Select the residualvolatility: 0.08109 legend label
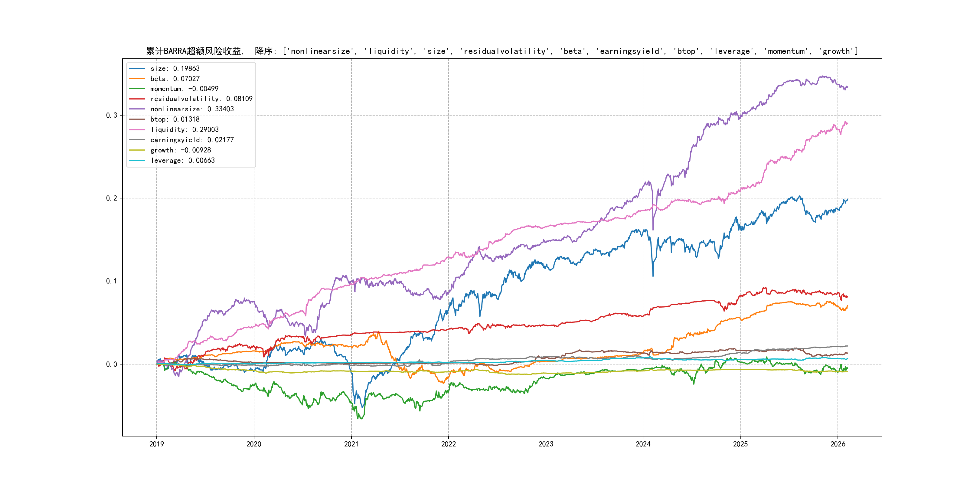 [201, 99]
